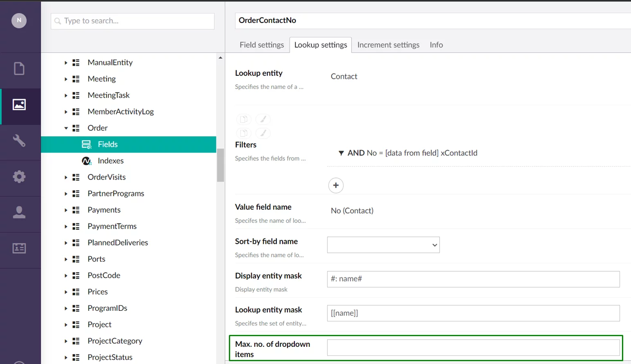Open the Info tab
The height and width of the screenshot is (364, 631).
point(436,45)
